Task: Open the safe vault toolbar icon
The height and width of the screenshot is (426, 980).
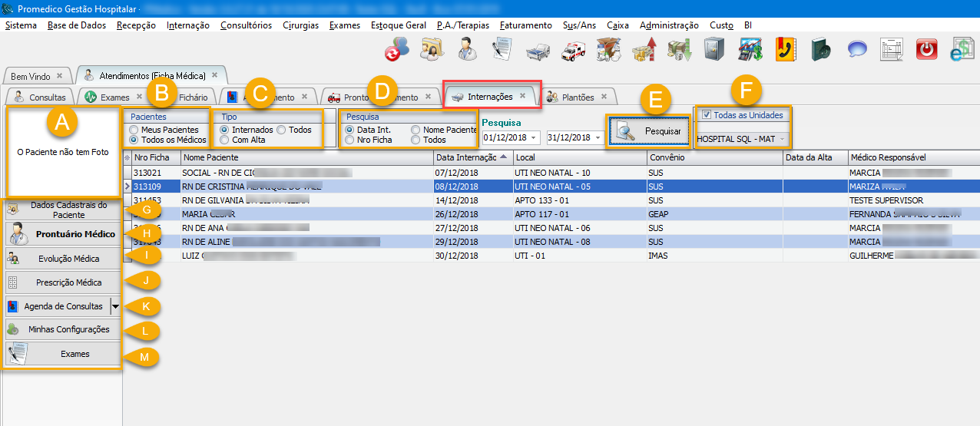Action: (714, 50)
